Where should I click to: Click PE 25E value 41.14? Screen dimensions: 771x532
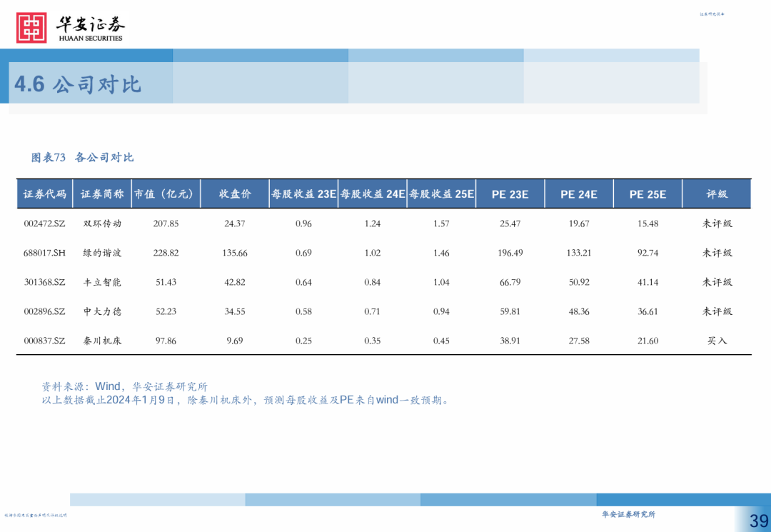coord(647,282)
